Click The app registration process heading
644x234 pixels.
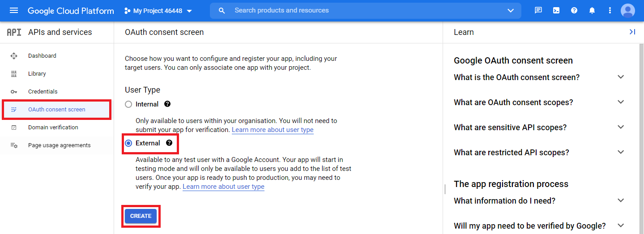click(x=511, y=184)
